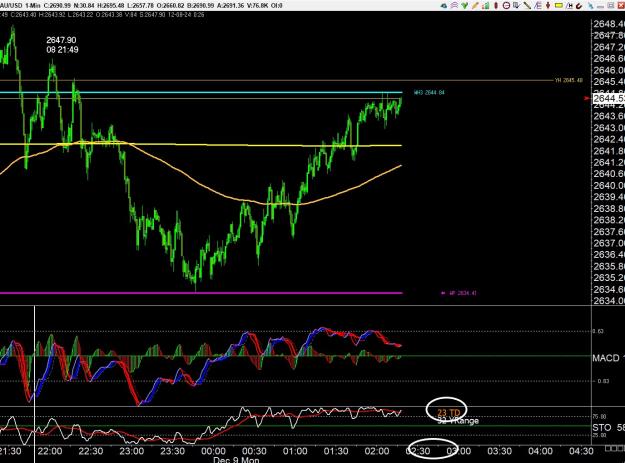This screenshot has width=625, height=463.
Task: Click the 00:00 time axis label
Action: pyautogui.click(x=213, y=451)
